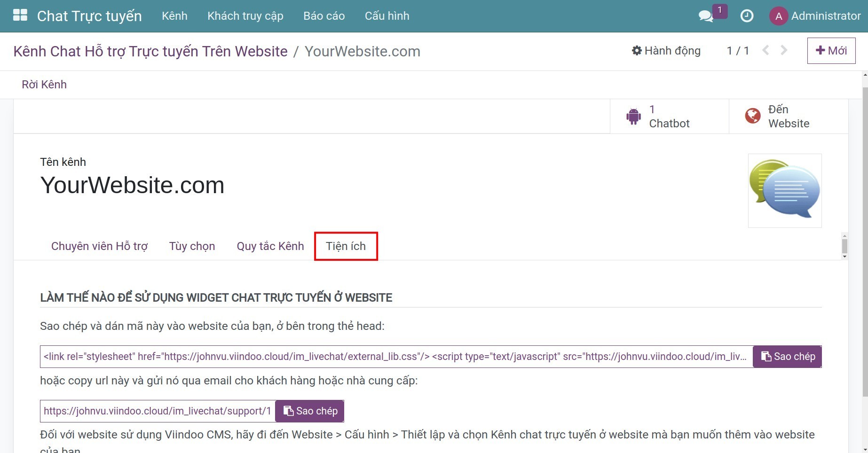This screenshot has height=453, width=868.
Task: Switch to the Tùy chọn tab
Action: [192, 246]
